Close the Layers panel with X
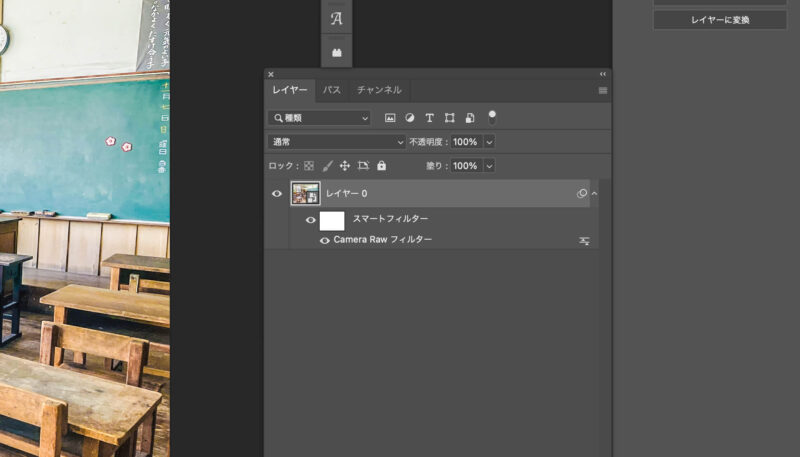800x457 pixels. point(271,74)
